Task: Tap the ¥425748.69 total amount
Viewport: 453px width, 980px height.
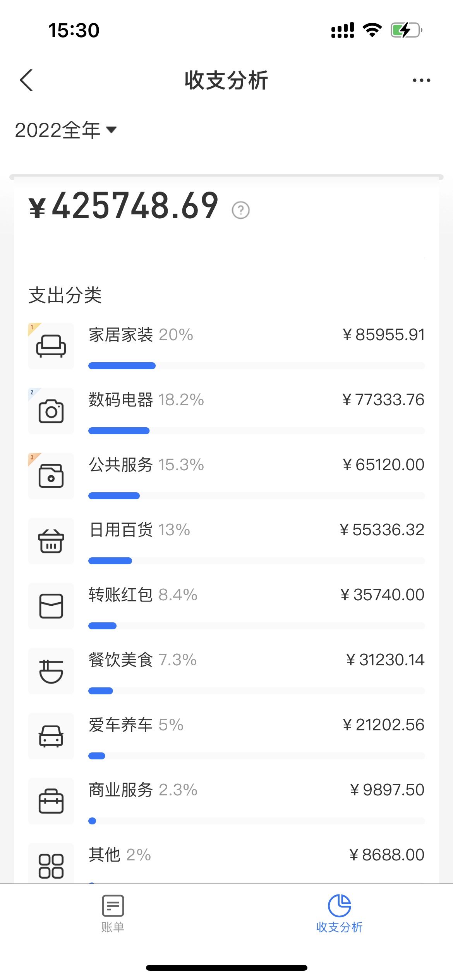Action: (124, 206)
